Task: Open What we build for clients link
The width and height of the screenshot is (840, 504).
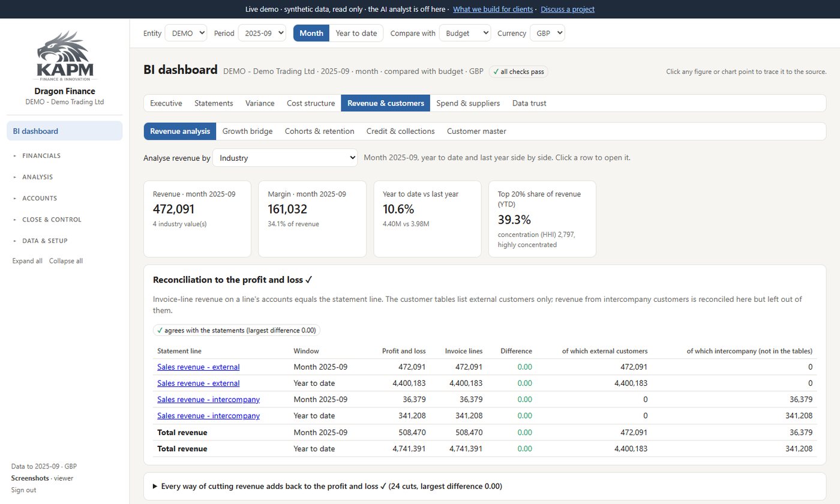Action: (493, 9)
